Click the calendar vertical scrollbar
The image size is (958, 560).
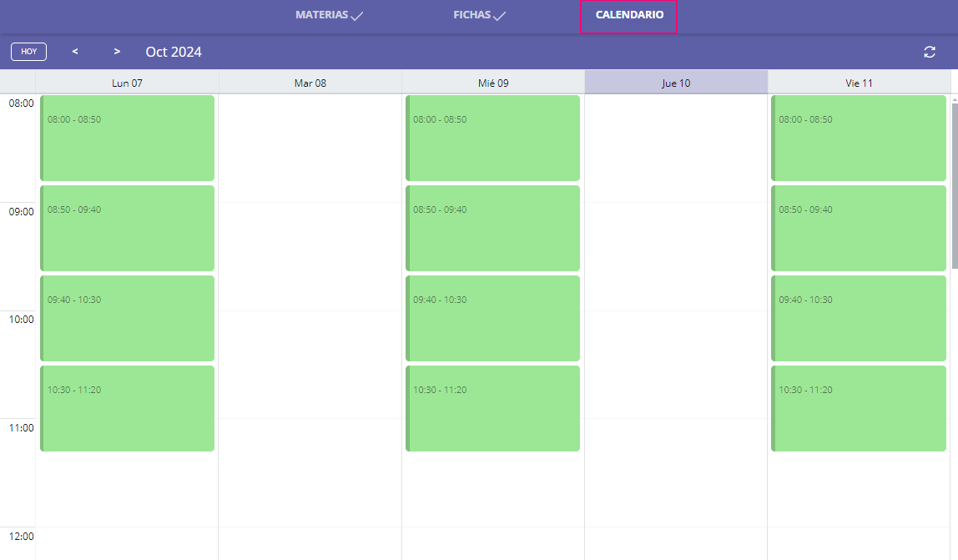(954, 184)
